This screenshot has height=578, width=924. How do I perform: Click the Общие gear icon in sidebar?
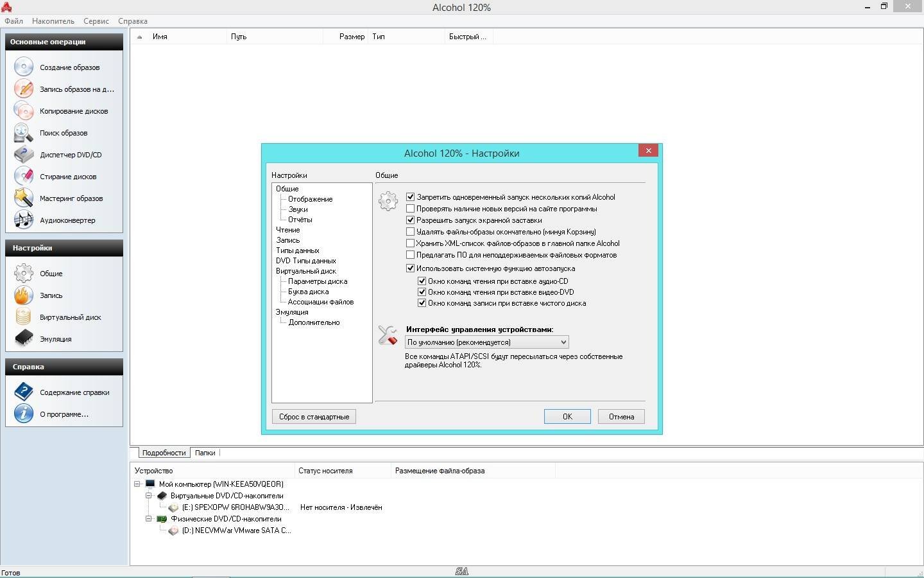(x=24, y=273)
